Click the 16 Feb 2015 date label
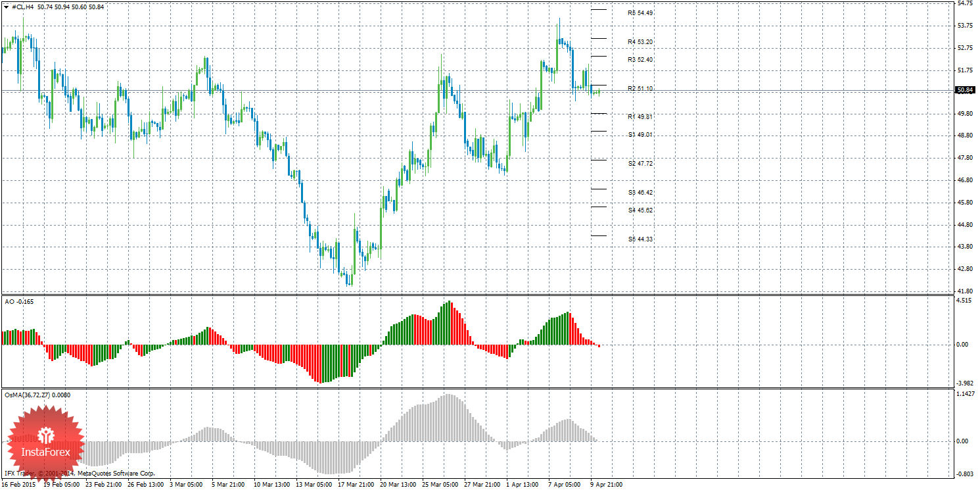The height and width of the screenshot is (490, 980). (x=18, y=485)
